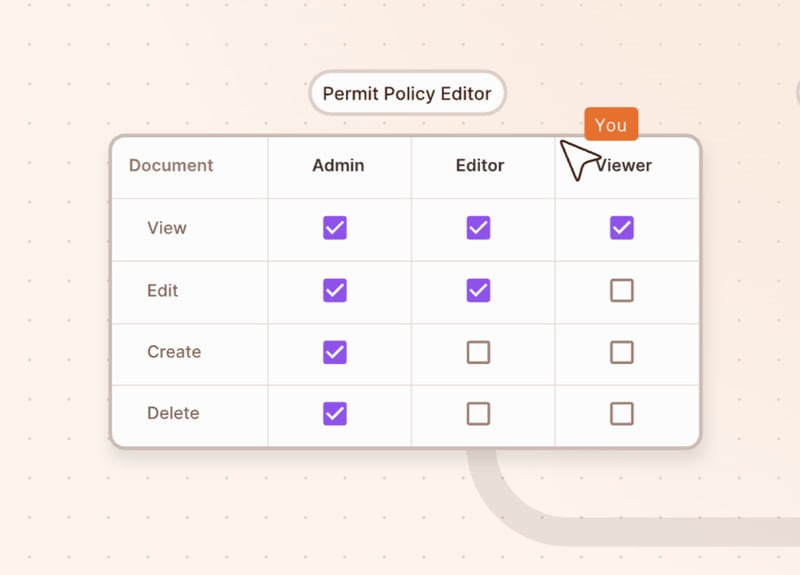Click the Document resource header
The width and height of the screenshot is (800, 575).
coord(171,166)
